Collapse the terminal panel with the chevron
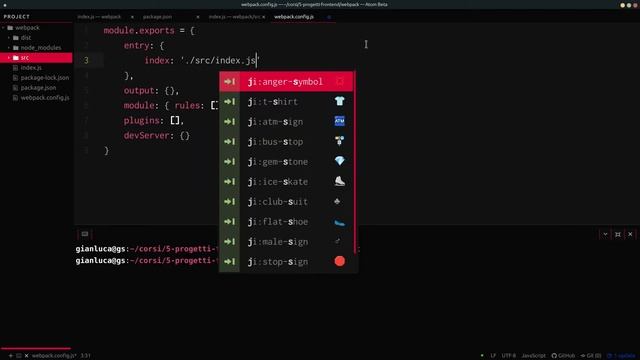640x360 pixels. [605, 234]
